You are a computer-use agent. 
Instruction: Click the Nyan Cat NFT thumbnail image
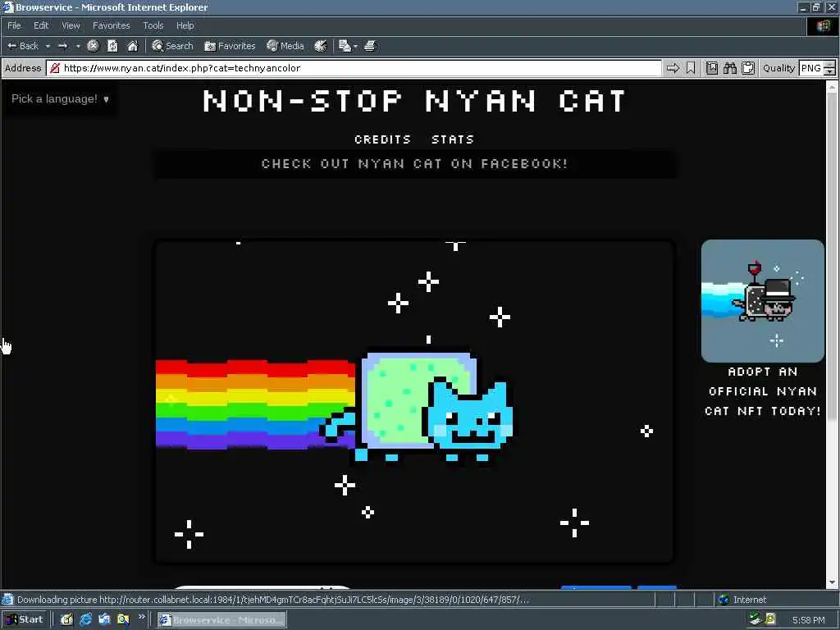[x=762, y=300]
